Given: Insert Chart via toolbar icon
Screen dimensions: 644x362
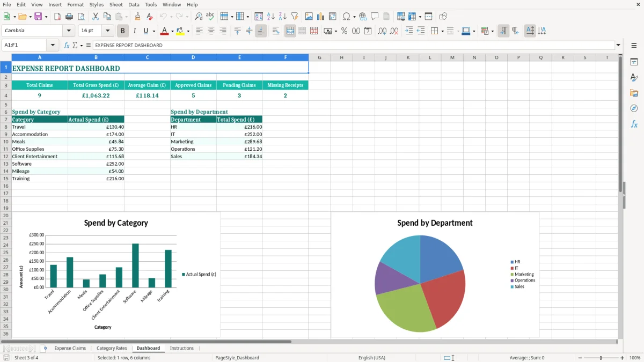Looking at the screenshot, I should tap(321, 17).
